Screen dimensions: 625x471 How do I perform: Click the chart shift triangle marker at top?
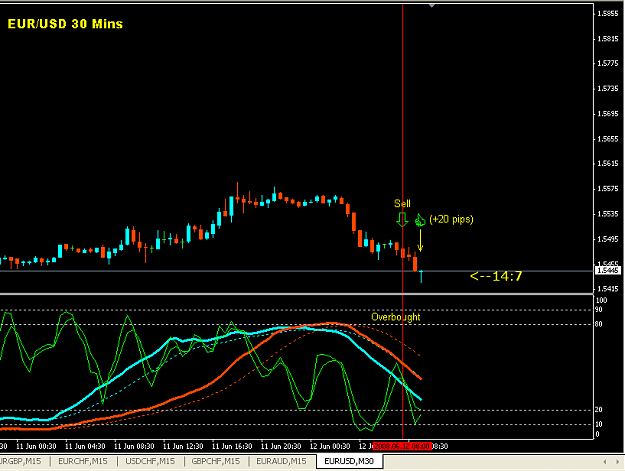pos(432,5)
